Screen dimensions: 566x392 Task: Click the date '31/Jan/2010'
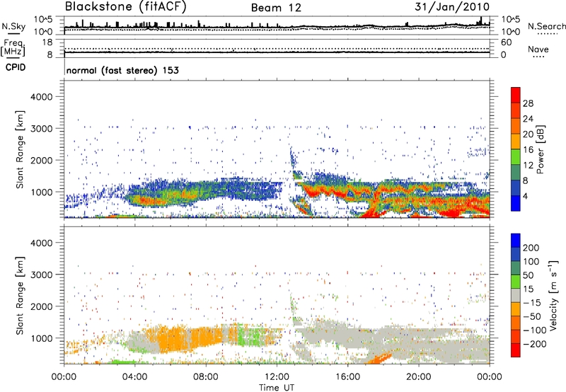tap(452, 7)
